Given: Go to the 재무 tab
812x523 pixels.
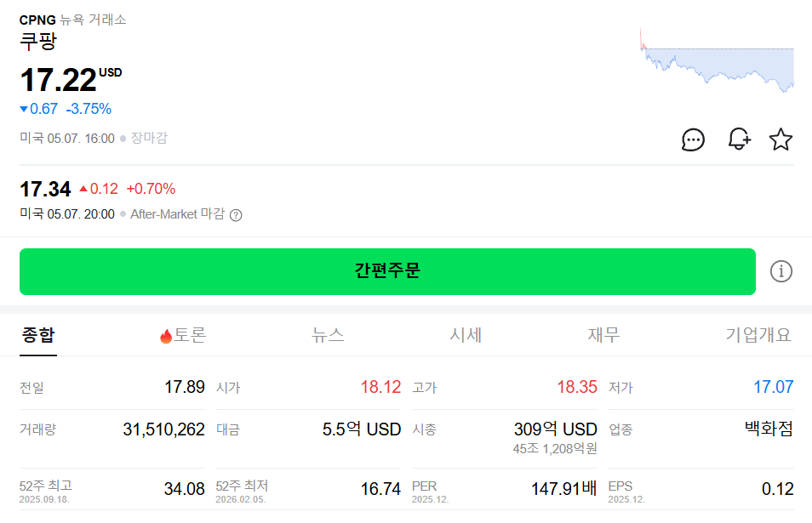Looking at the screenshot, I should (603, 335).
